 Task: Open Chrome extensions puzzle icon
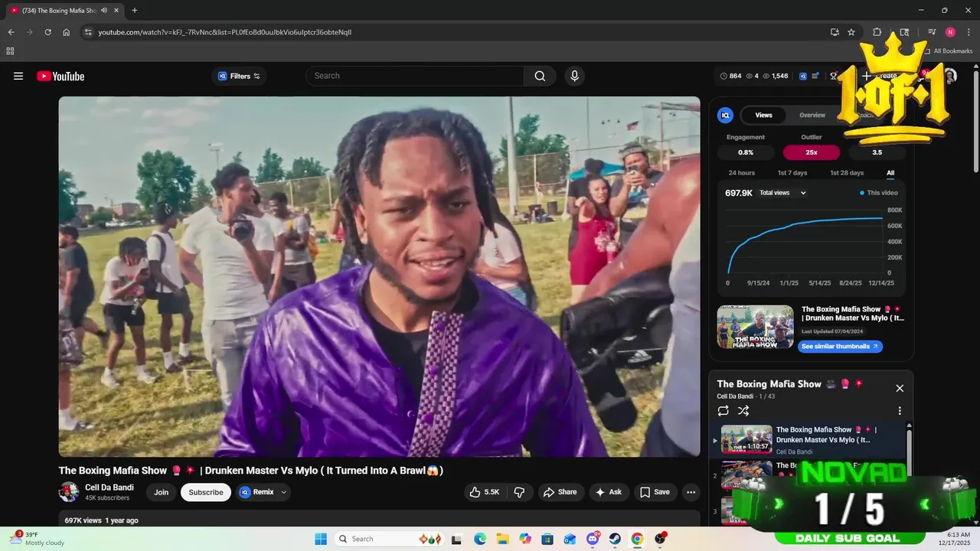tap(877, 32)
